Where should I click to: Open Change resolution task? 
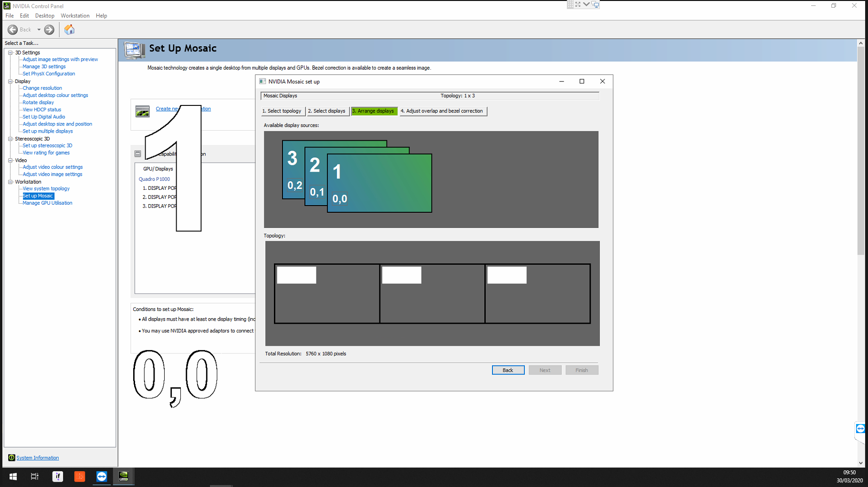tap(42, 88)
